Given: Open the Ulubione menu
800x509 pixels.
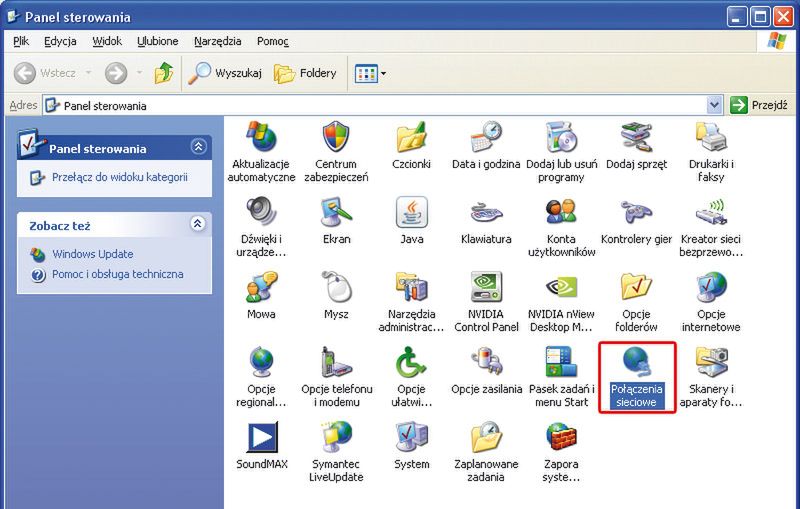Looking at the screenshot, I should [x=158, y=41].
